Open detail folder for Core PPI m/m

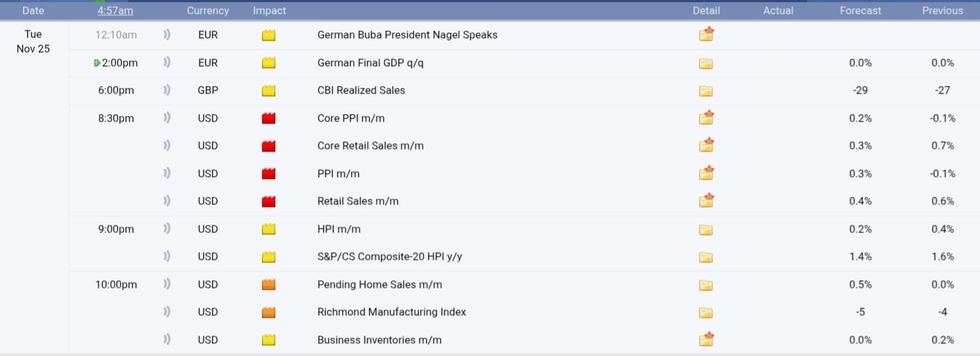[705, 118]
